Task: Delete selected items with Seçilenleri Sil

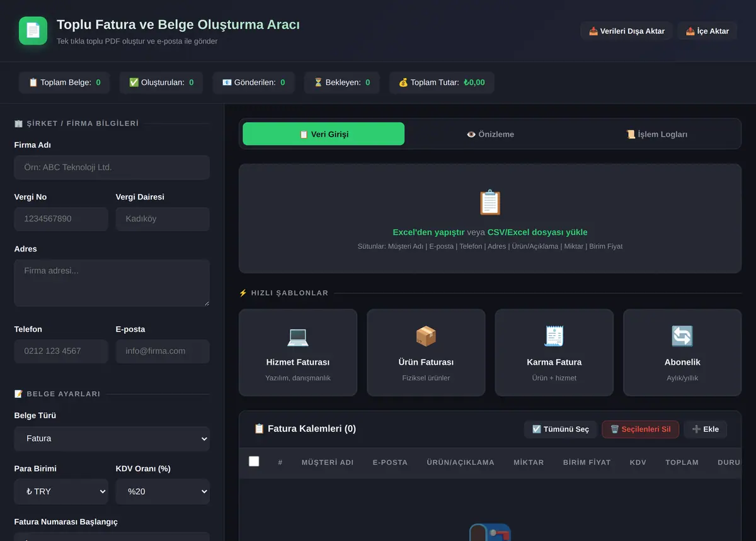Action: point(641,429)
